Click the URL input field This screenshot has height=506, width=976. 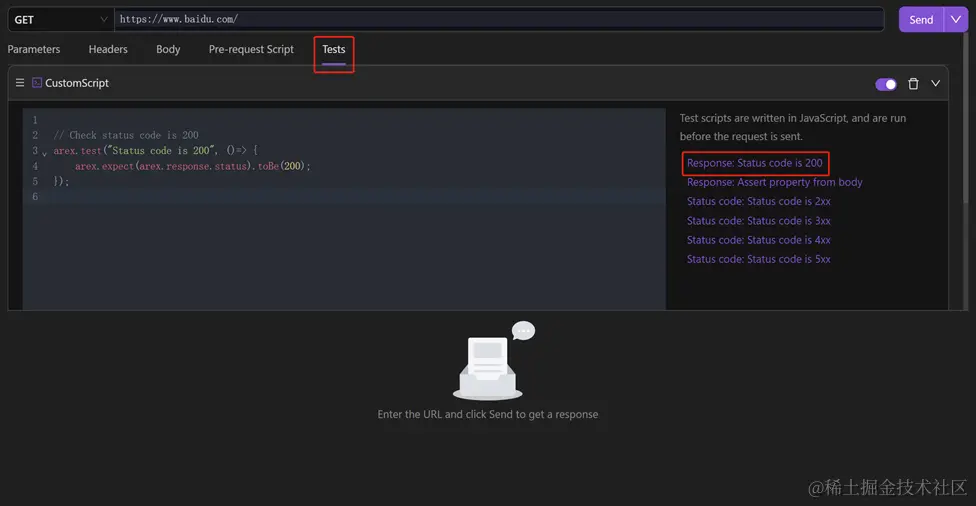(x=499, y=19)
